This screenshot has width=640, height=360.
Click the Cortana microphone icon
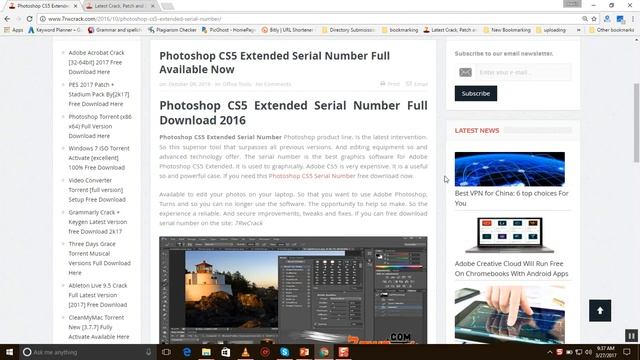tap(149, 352)
